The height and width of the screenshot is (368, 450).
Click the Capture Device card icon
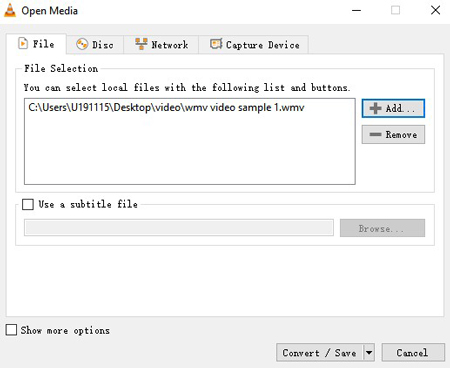216,44
